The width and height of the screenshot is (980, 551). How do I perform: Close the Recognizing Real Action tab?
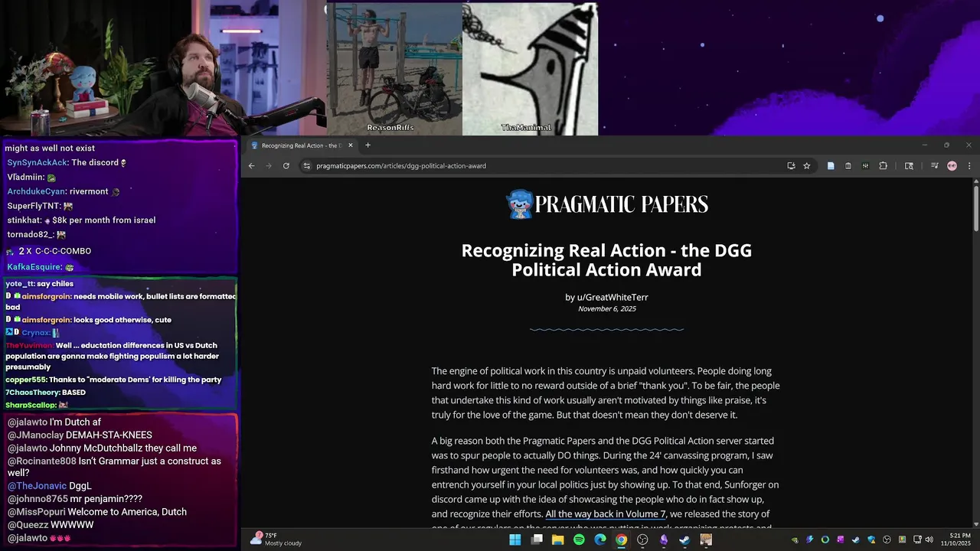351,145
